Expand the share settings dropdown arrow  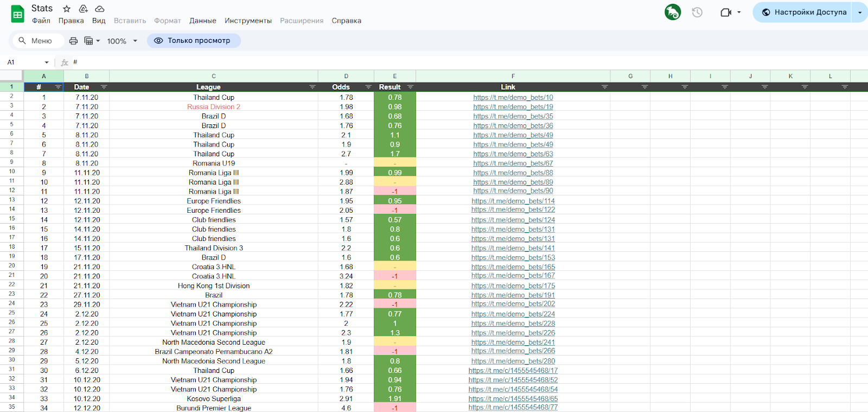860,12
